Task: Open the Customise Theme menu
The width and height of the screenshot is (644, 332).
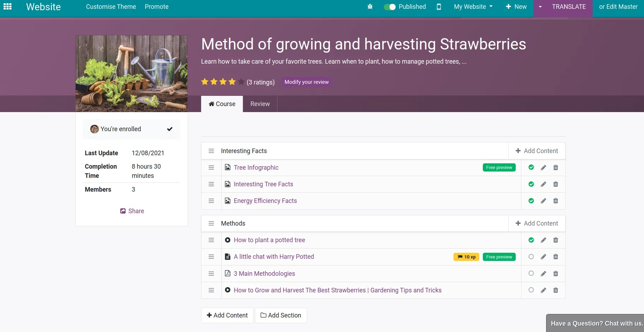Action: [x=111, y=7]
